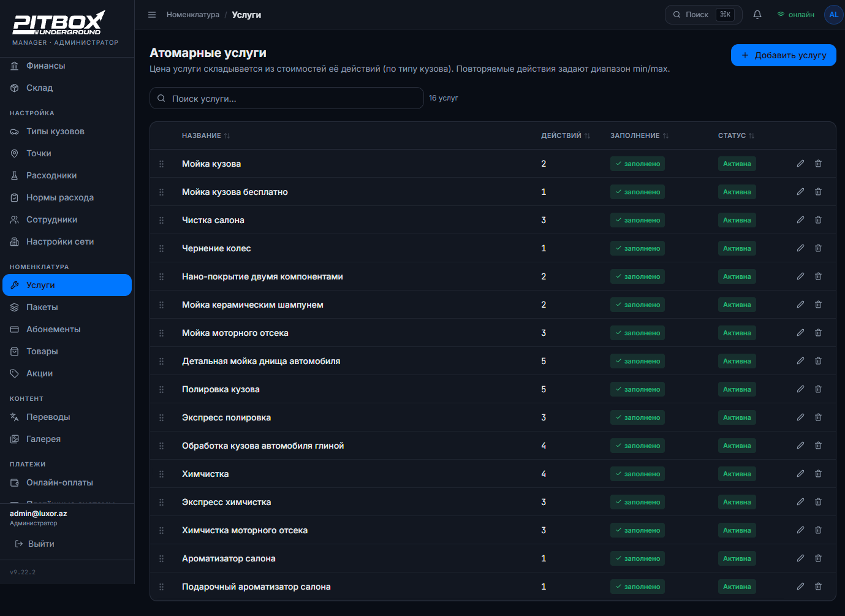Delete the Чистка салона service via trash icon
This screenshot has width=845, height=616.
[x=818, y=220]
